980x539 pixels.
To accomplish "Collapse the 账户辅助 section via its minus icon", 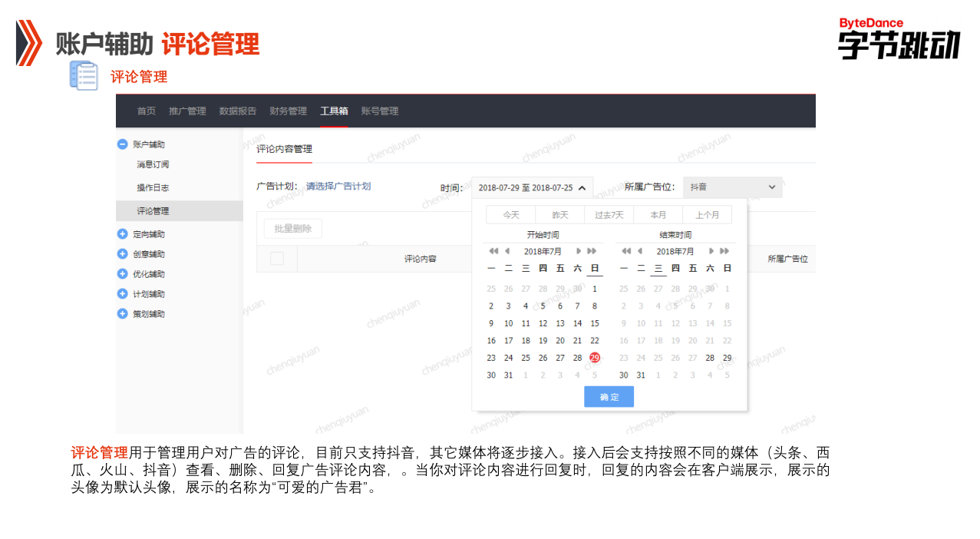I will [123, 144].
